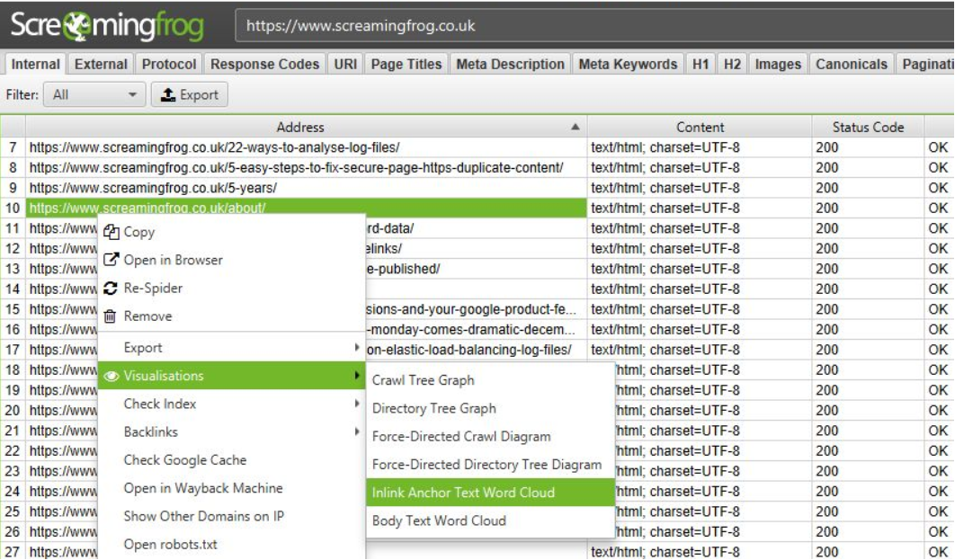
Task: Open the Meta Description tab
Action: click(511, 64)
